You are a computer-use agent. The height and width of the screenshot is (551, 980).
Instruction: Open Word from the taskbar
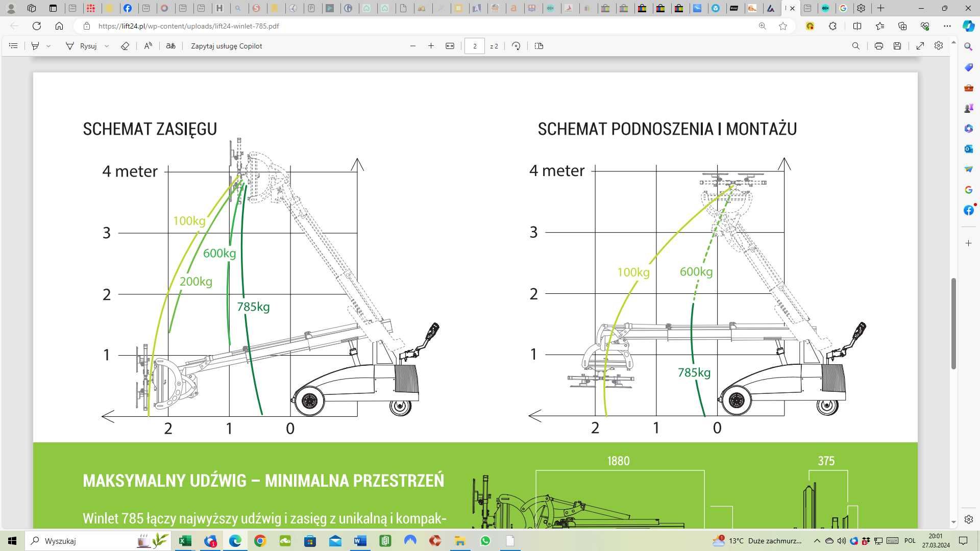[x=360, y=541]
